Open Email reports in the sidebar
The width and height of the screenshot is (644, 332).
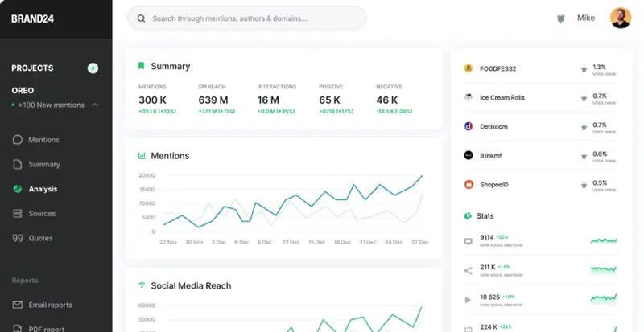[50, 305]
